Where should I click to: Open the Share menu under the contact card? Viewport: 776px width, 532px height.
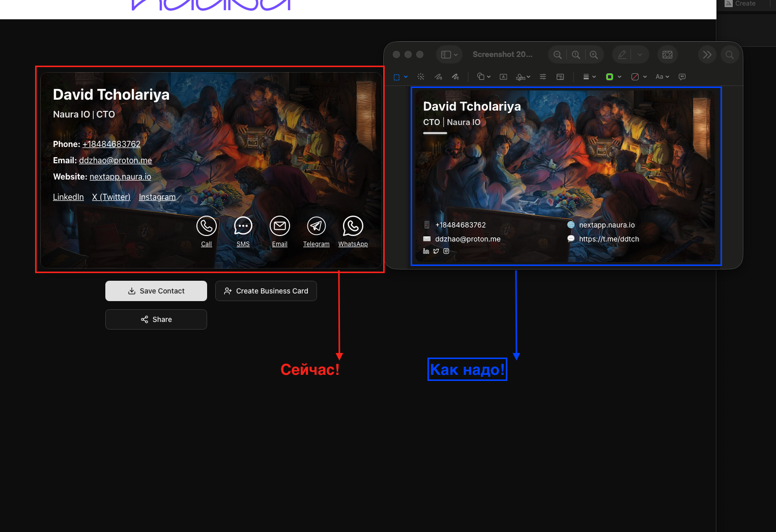pos(156,319)
